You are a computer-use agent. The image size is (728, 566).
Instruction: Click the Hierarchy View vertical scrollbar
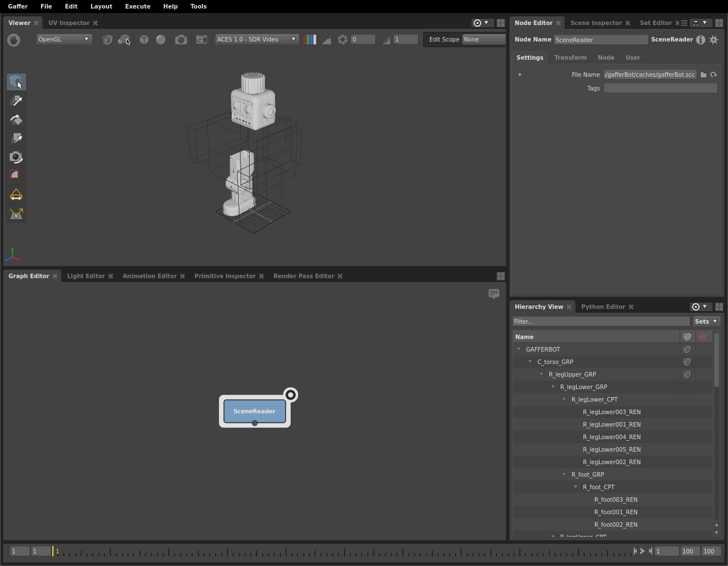[717, 360]
